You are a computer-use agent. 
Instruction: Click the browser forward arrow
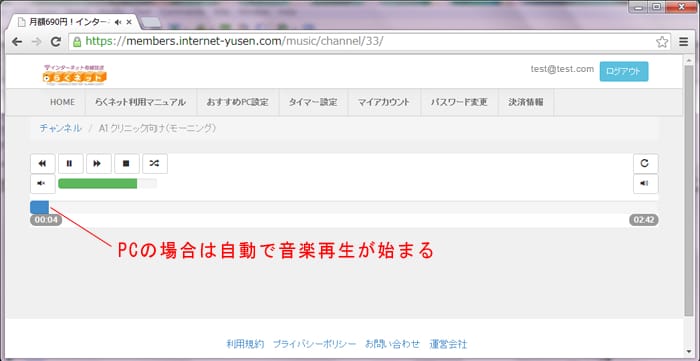[x=37, y=42]
